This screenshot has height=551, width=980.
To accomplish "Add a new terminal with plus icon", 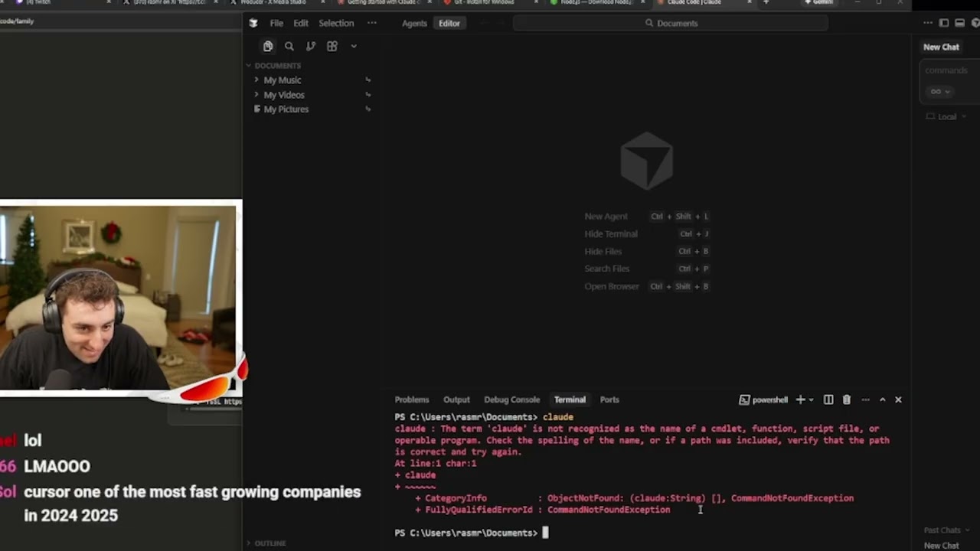I will [x=800, y=399].
